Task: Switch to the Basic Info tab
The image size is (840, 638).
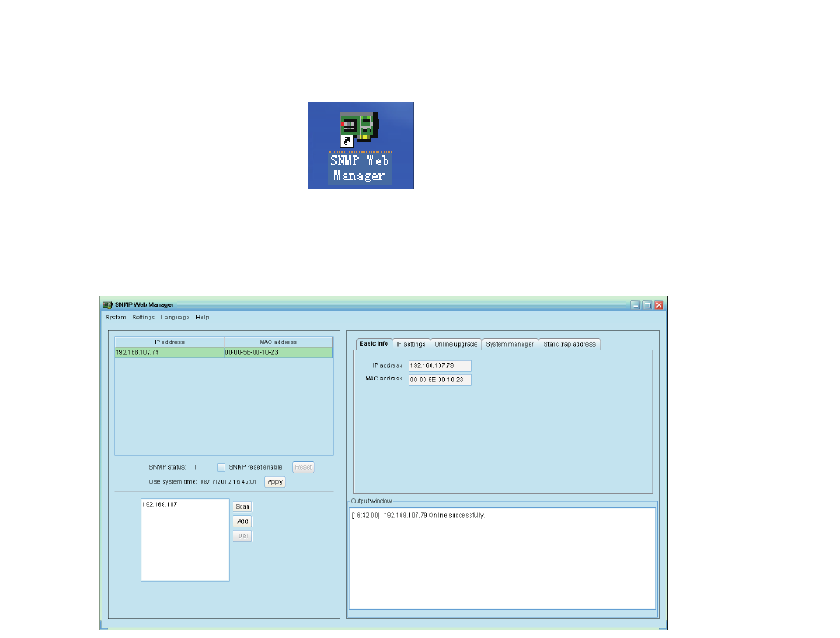Action: tap(374, 344)
